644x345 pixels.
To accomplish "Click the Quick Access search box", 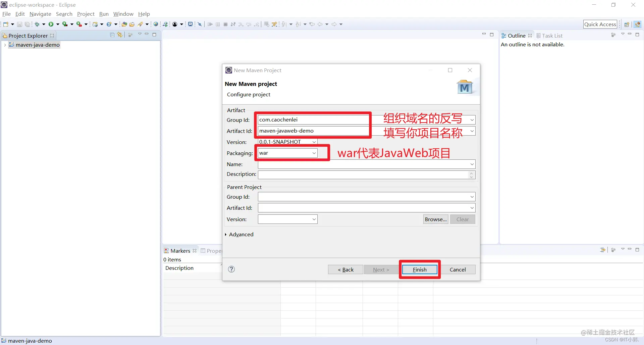I will [x=600, y=24].
